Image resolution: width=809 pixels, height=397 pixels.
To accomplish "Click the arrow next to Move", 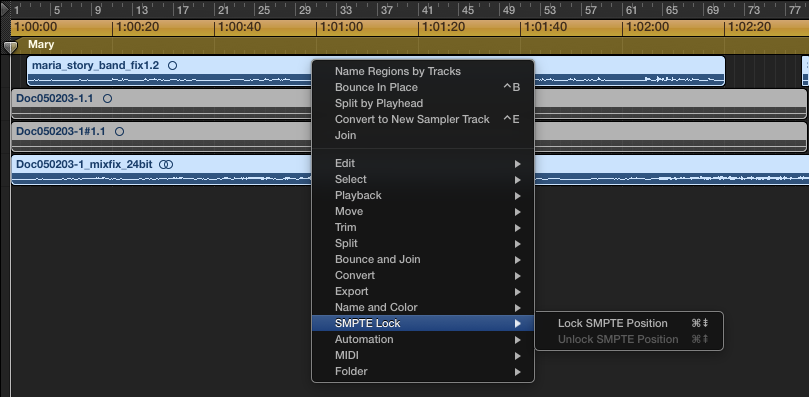I will tap(517, 212).
